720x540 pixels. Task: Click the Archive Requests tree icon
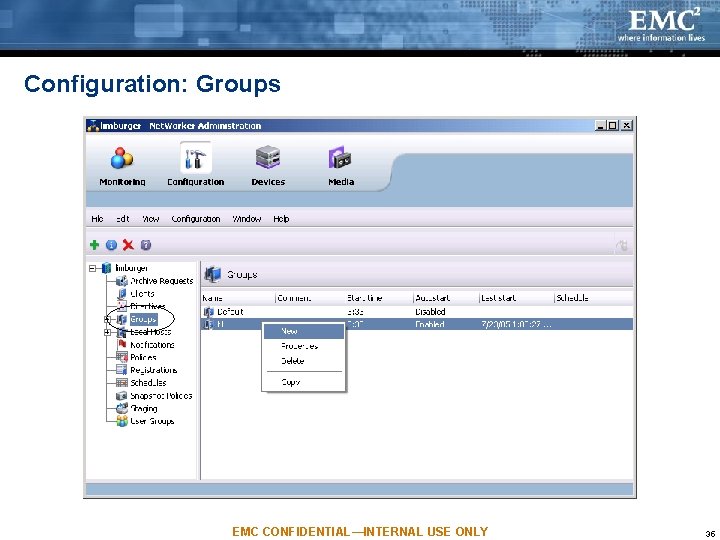point(122,281)
